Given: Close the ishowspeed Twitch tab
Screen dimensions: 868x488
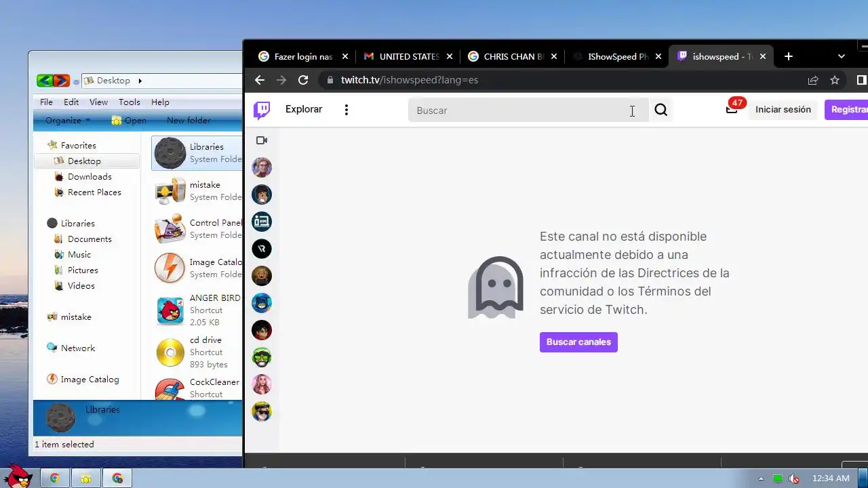Looking at the screenshot, I should coord(763,57).
